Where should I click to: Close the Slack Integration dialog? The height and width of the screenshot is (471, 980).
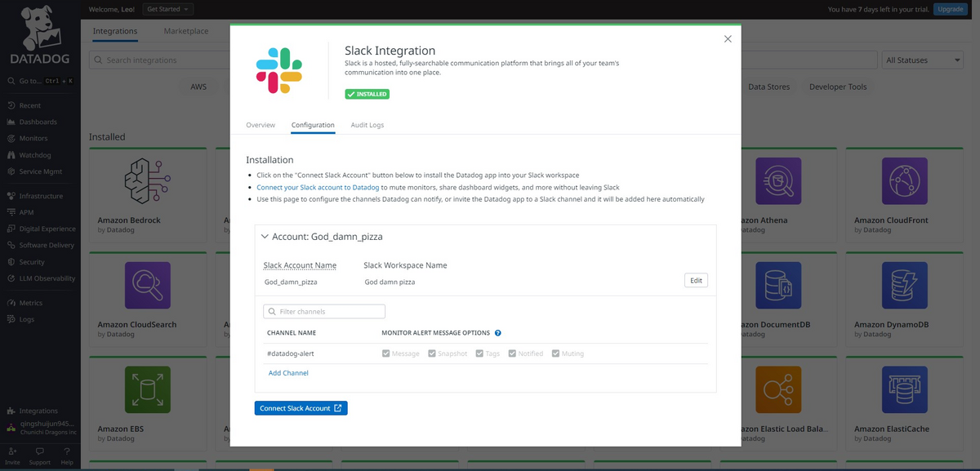(x=728, y=38)
